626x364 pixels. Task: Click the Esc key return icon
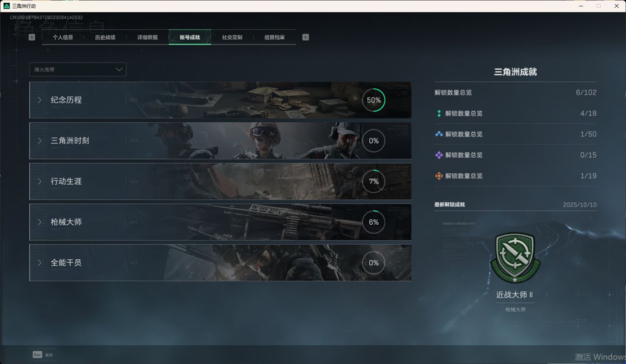point(37,355)
